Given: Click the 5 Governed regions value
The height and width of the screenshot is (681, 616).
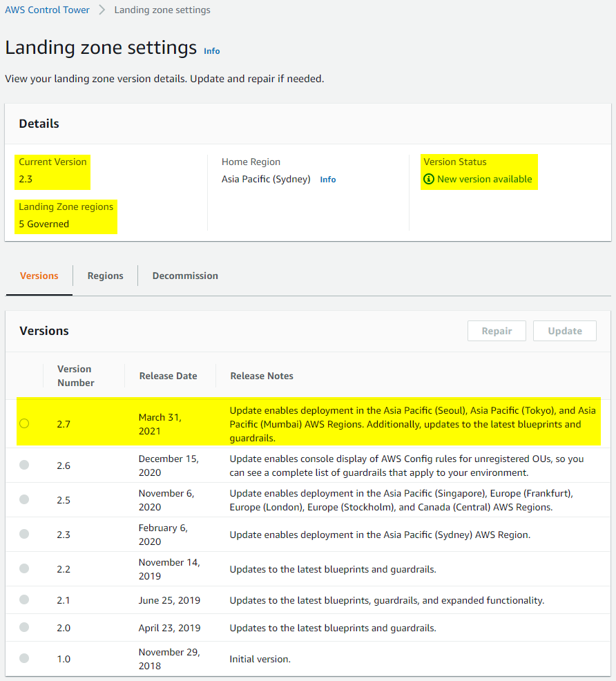Looking at the screenshot, I should 44,224.
